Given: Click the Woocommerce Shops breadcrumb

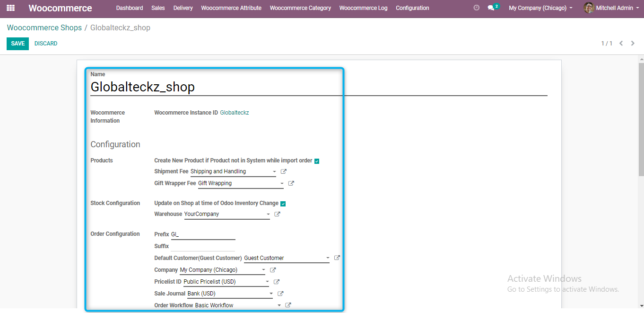Looking at the screenshot, I should (x=44, y=28).
